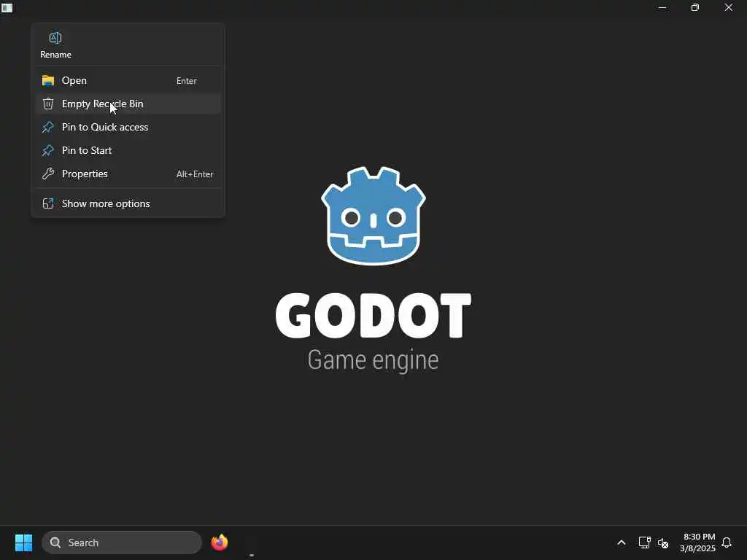Close the Godot window

tap(729, 7)
